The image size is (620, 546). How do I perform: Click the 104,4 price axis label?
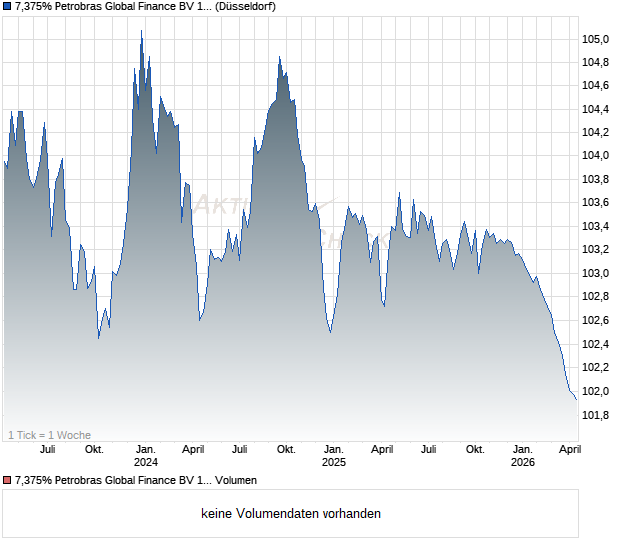(x=595, y=110)
